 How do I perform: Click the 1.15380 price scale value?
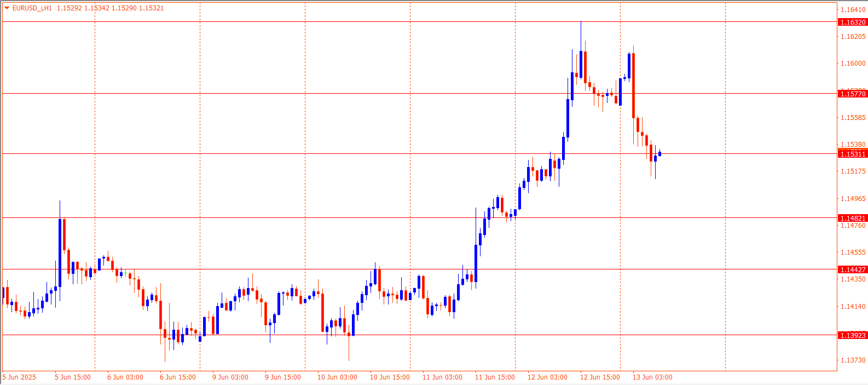(853, 145)
